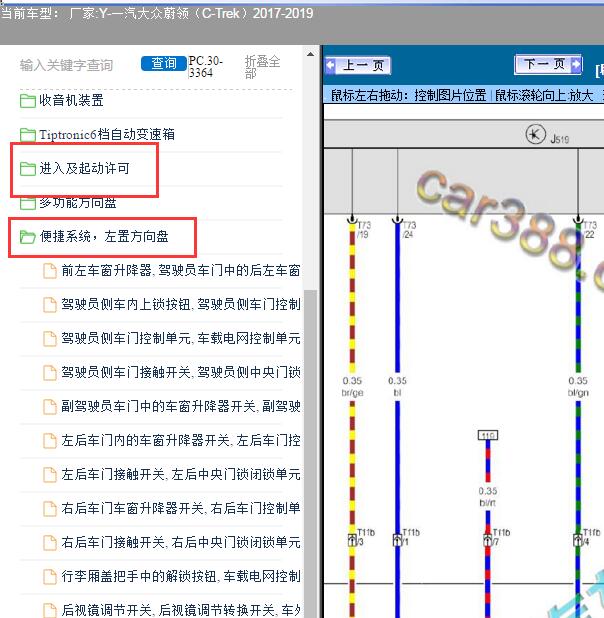Click page icon beside 左后车门内的车窗升降器开关
604x618 pixels.
tap(50, 441)
